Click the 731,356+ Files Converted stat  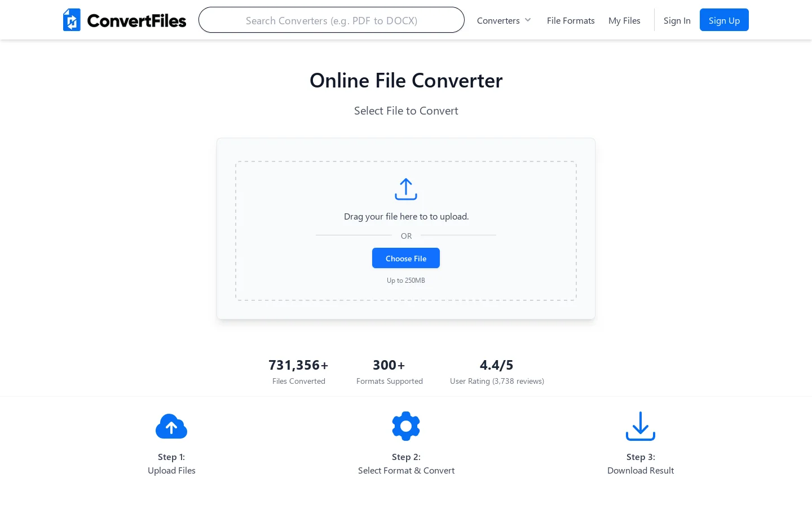298,372
